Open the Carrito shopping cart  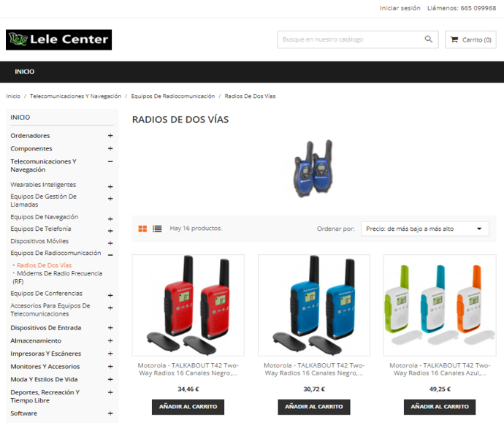click(470, 39)
